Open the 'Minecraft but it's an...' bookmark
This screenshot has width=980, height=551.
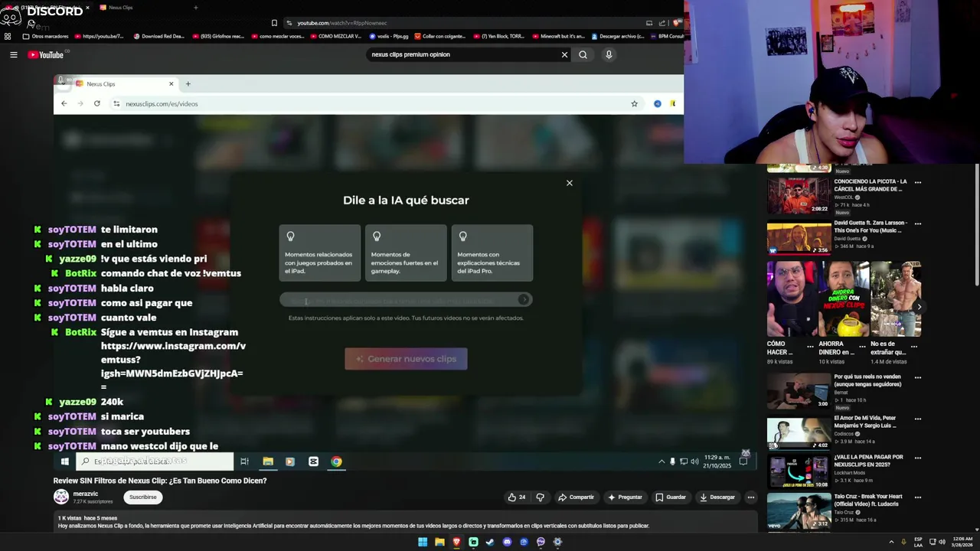pos(558,36)
